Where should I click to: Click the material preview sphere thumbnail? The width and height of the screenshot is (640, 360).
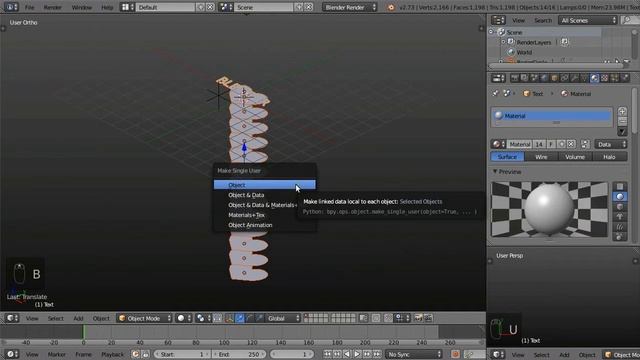click(549, 209)
